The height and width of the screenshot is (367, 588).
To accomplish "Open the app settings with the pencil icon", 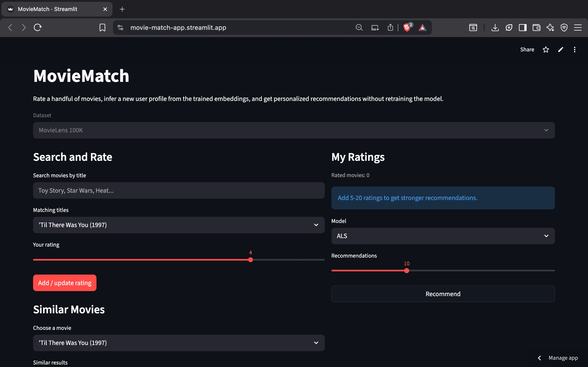I will coord(560,49).
